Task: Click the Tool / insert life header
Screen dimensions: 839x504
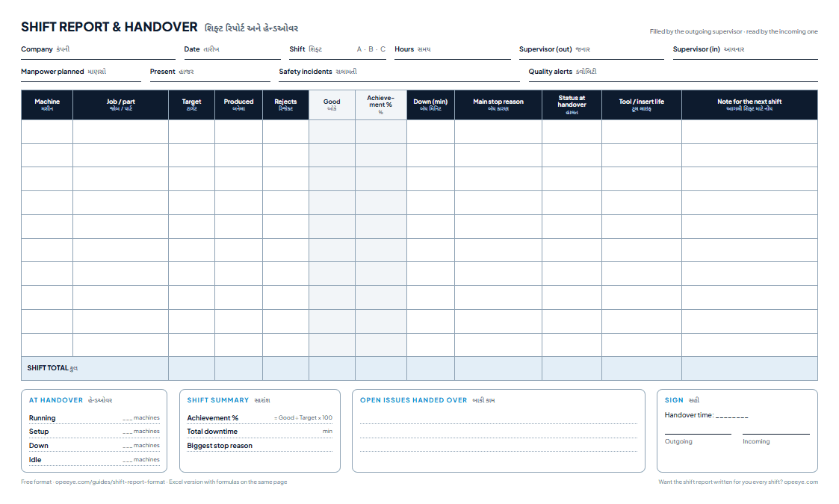Action: [x=642, y=105]
